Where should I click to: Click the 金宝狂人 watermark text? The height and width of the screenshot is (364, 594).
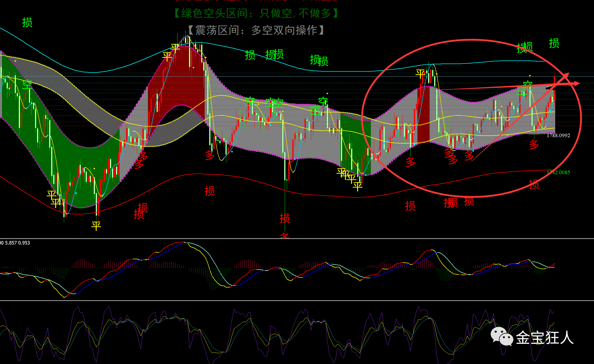(545, 338)
